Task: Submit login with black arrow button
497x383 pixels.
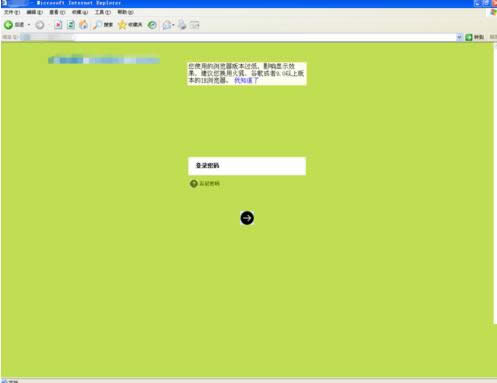Action: (247, 218)
